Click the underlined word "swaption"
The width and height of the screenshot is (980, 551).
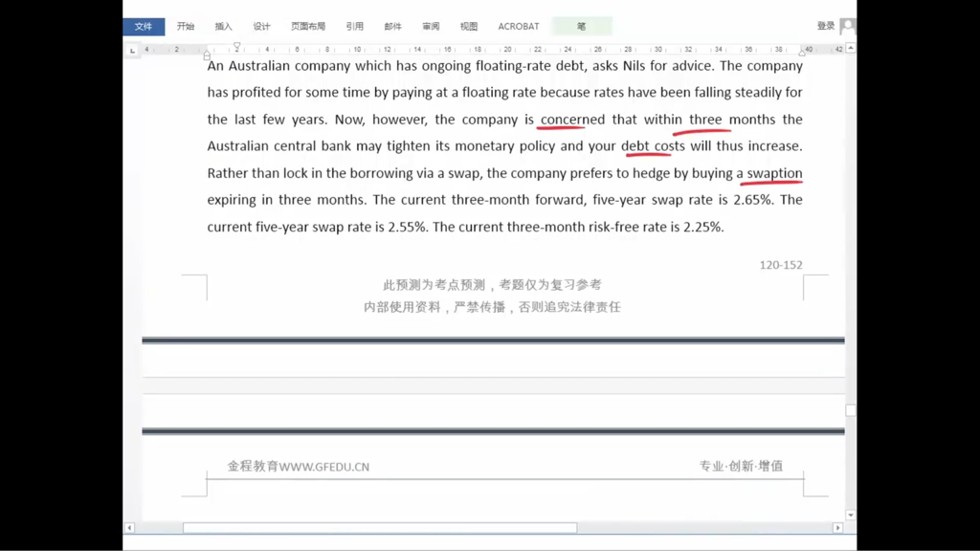pyautogui.click(x=774, y=173)
